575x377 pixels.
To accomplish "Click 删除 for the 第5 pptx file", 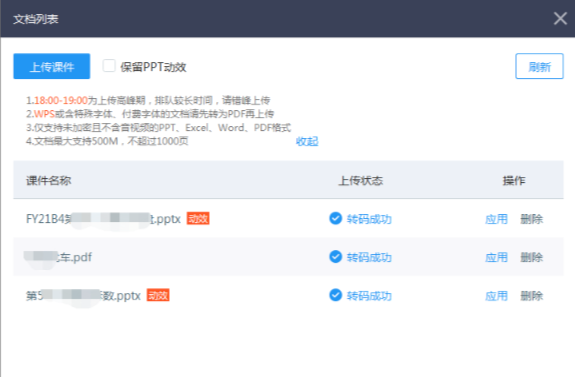I will (531, 296).
